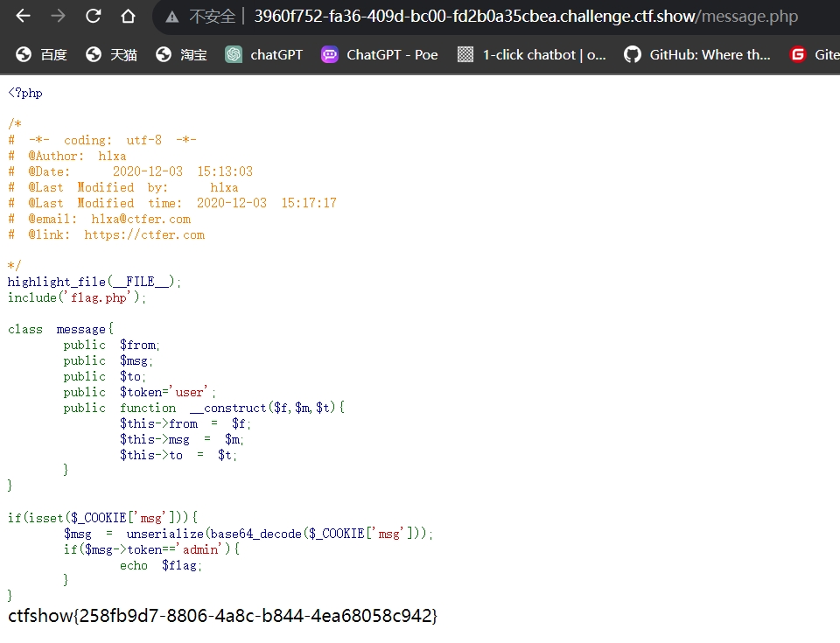Focus the address bar URL

pos(526,17)
